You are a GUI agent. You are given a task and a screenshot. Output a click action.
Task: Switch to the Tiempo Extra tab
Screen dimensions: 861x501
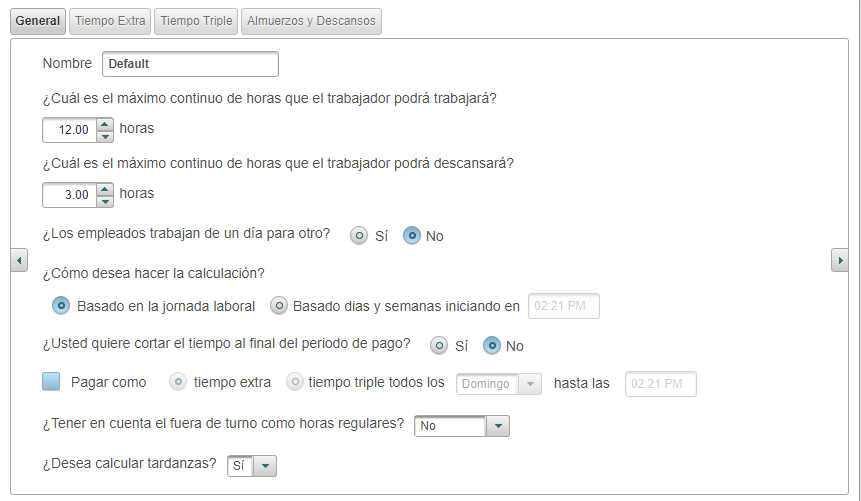coord(110,21)
